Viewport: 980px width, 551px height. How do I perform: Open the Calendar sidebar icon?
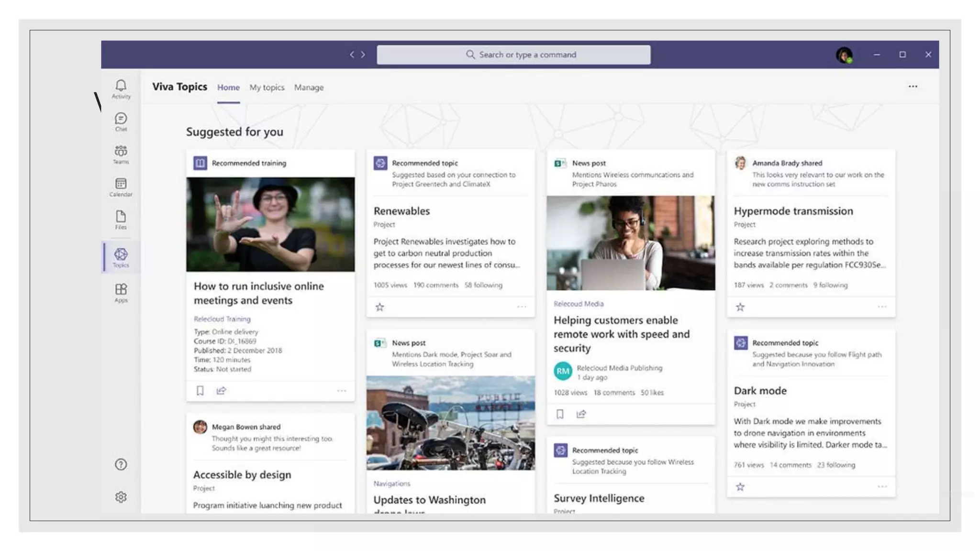pos(121,187)
